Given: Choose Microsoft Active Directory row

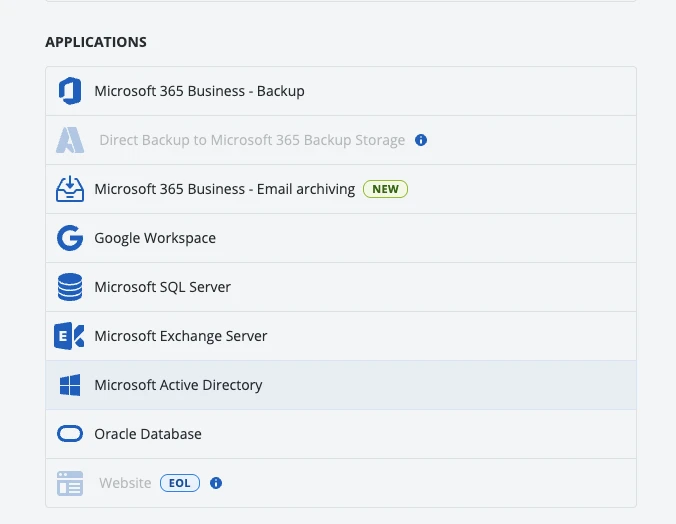Looking at the screenshot, I should point(341,385).
